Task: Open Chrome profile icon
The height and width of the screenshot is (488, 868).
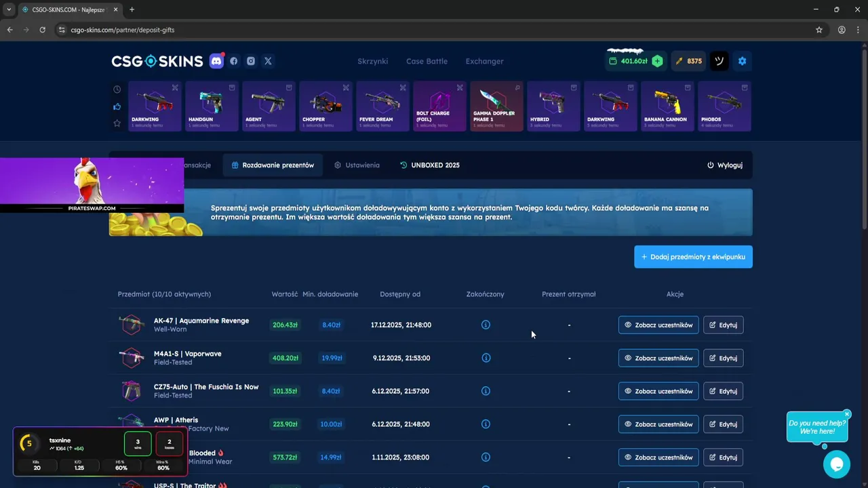Action: point(842,30)
